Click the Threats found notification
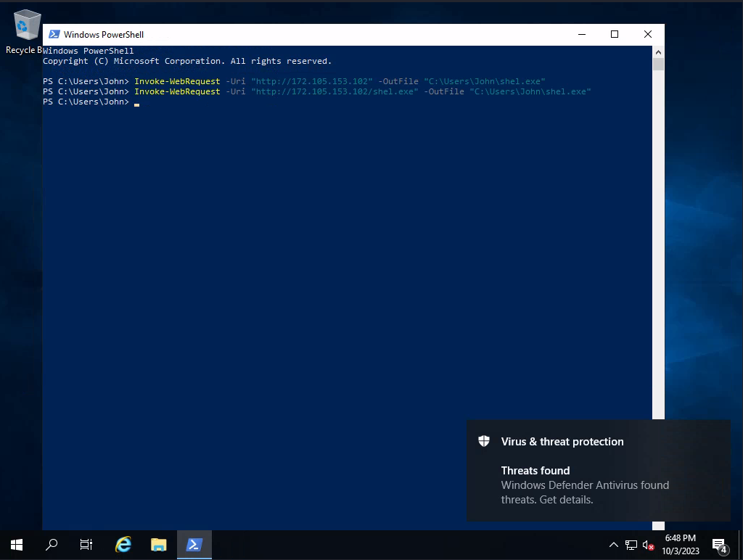 pyautogui.click(x=599, y=471)
